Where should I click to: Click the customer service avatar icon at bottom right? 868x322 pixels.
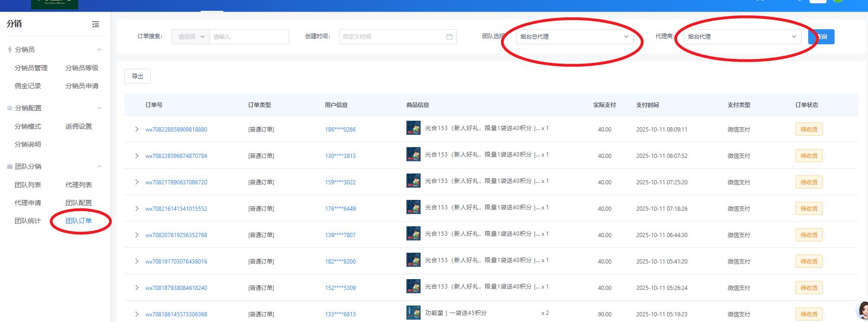point(863,310)
